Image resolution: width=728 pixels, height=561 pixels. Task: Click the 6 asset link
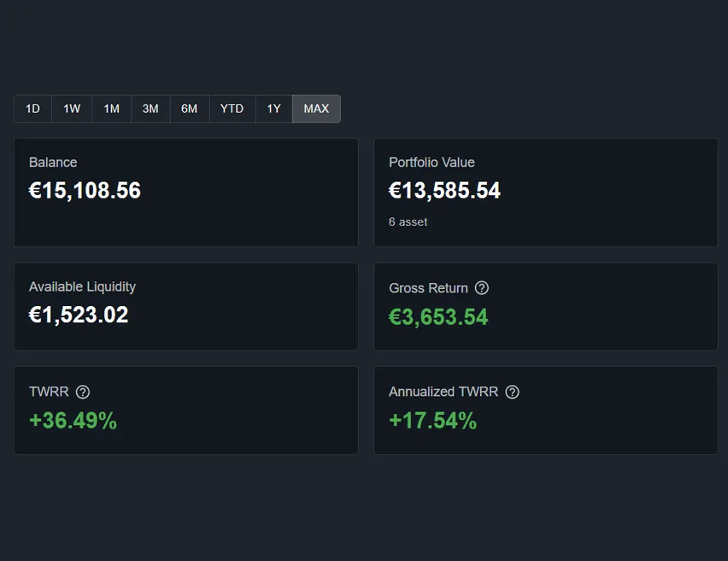pyautogui.click(x=408, y=221)
